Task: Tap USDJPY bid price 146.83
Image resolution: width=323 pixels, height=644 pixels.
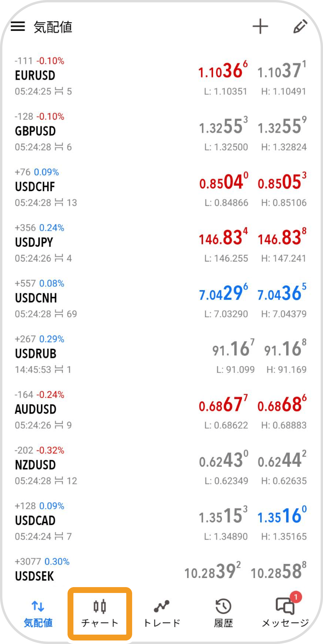Action: pyautogui.click(x=223, y=237)
